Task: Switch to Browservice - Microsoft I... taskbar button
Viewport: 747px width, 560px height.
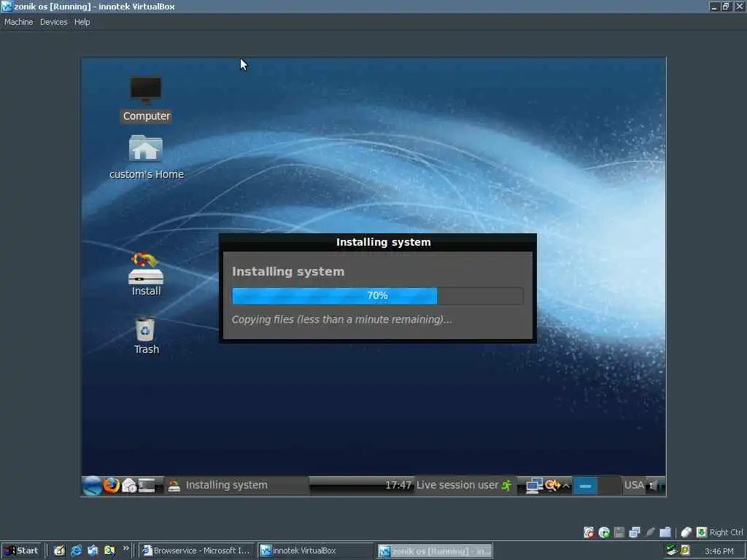Action: click(197, 551)
